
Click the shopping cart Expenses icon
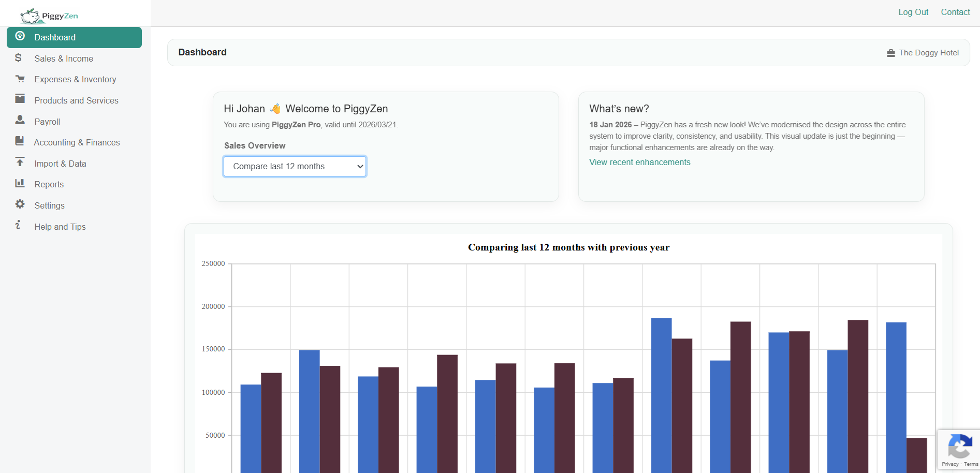(20, 79)
